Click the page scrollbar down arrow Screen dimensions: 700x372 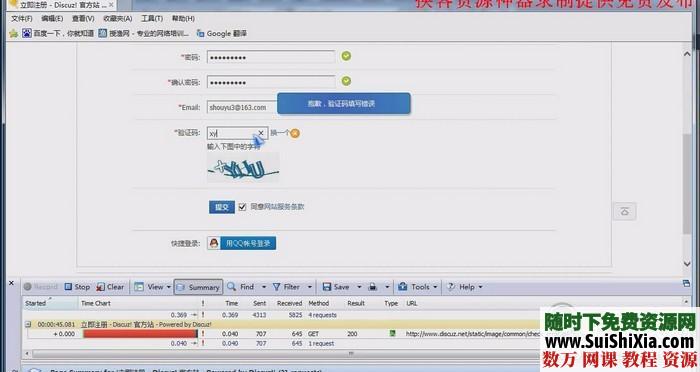click(687, 264)
